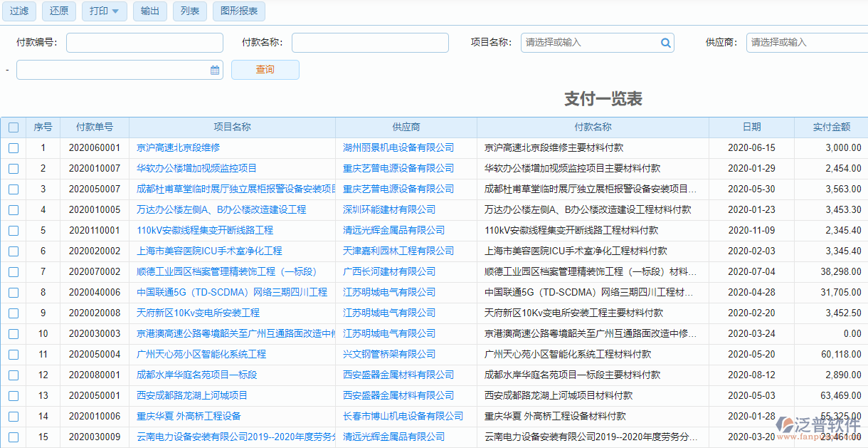The image size is (868, 448).
Task: Open the 打印 print dropdown menu
Action: coord(104,11)
